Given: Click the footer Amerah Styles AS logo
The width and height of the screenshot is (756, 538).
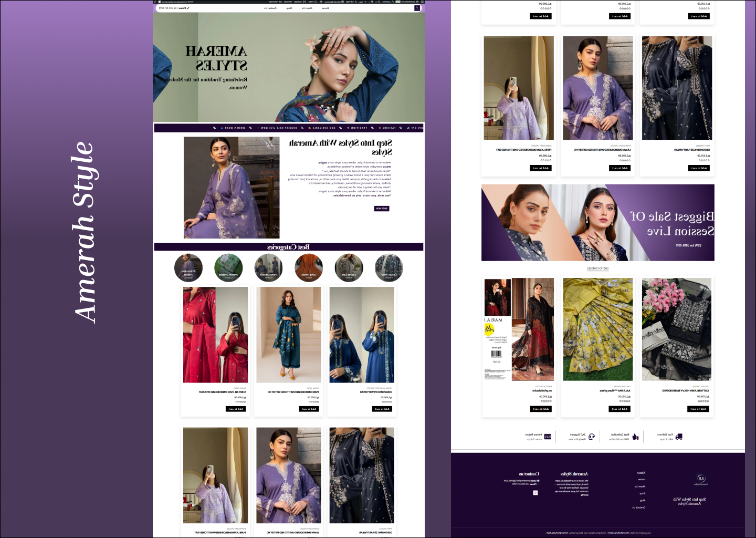Looking at the screenshot, I should (701, 479).
